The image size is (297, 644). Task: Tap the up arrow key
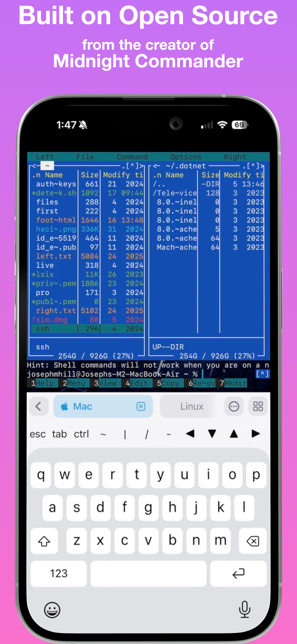point(234,434)
